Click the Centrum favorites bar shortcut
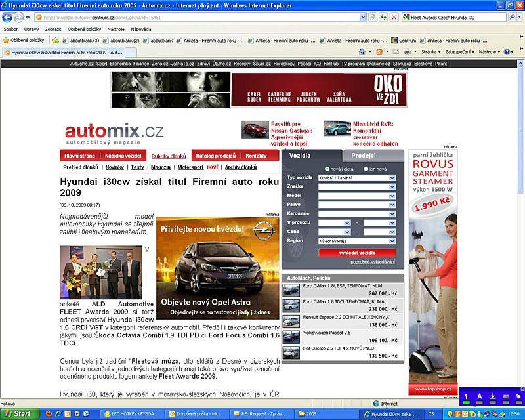Screen dimensions: 525x420 click(x=404, y=41)
